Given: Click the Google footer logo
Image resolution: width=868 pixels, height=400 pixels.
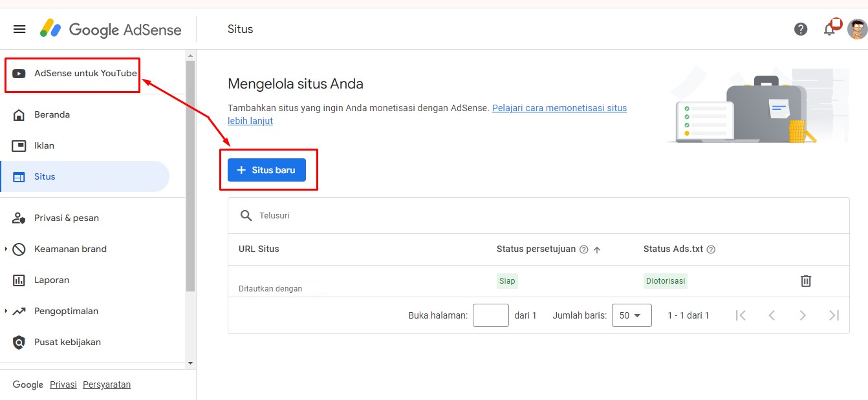Looking at the screenshot, I should pyautogui.click(x=28, y=384).
